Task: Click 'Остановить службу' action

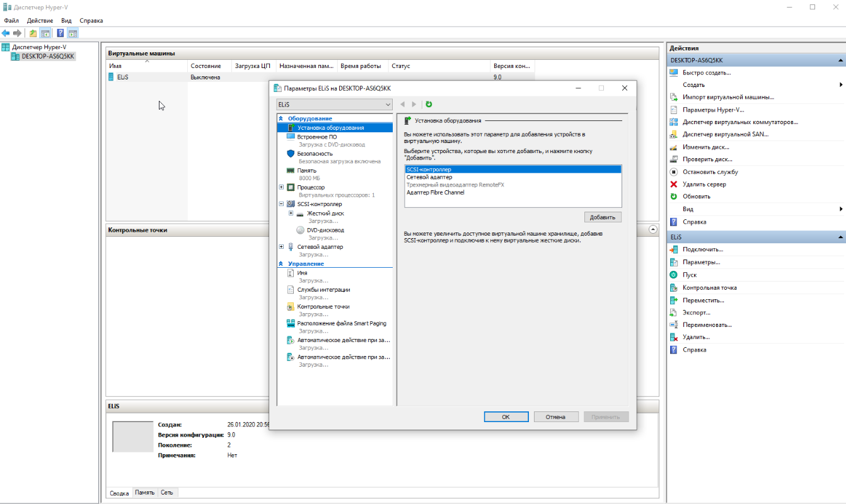Action: click(x=710, y=171)
